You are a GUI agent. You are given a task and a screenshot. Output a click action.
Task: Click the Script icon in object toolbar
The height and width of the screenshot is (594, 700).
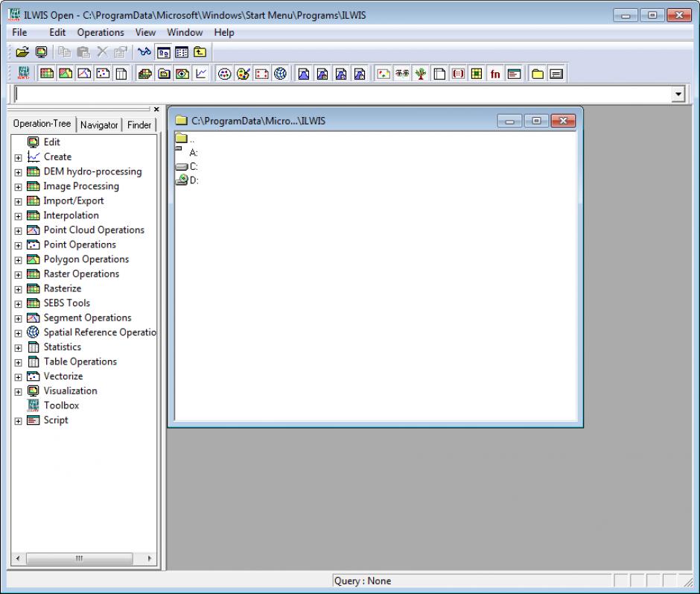click(x=515, y=74)
